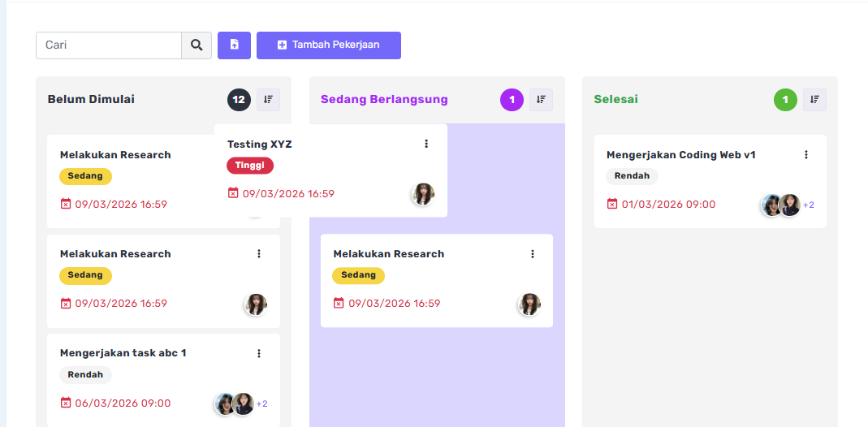
Task: Open three-dot menu on Mengerjakan Coding Web v1
Action: [x=806, y=154]
